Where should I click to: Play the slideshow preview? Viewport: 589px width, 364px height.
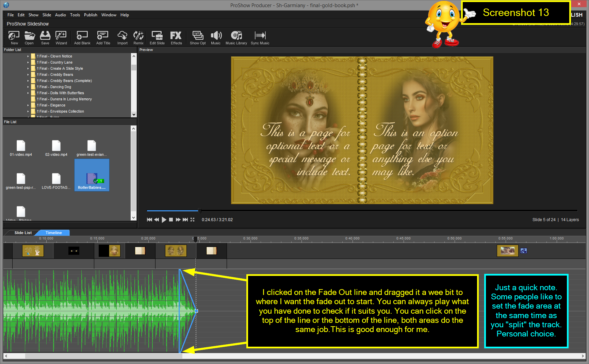coord(164,220)
